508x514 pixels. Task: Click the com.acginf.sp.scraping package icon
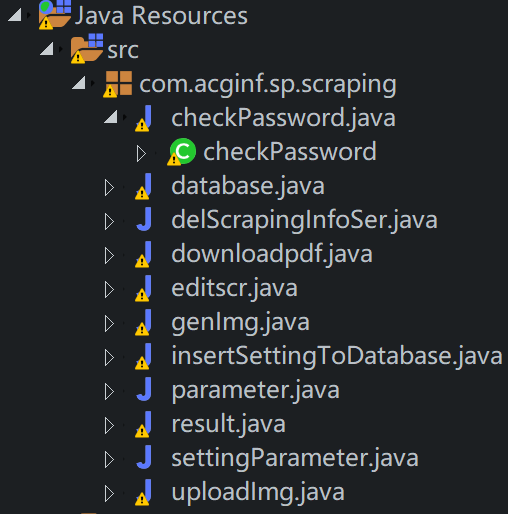point(118,84)
